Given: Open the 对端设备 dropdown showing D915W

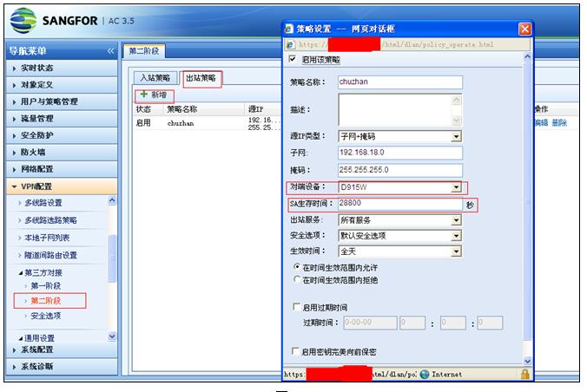Looking at the screenshot, I should 455,187.
